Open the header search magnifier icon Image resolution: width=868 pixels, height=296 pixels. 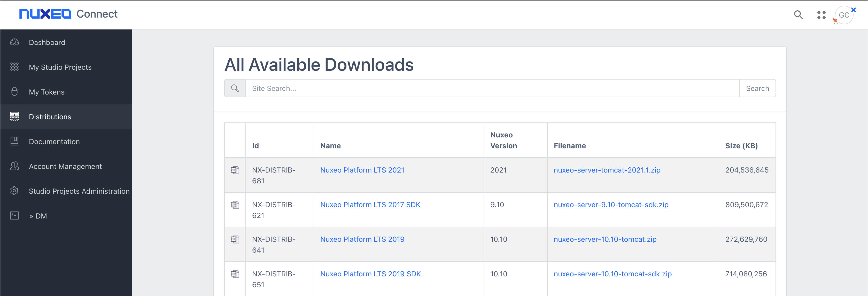coord(798,15)
